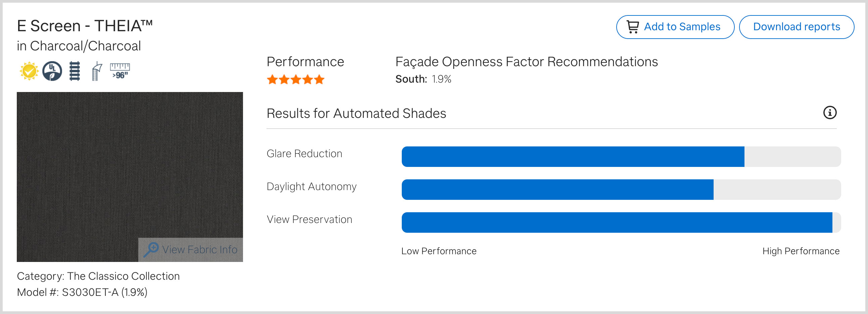Open the info icon for Automated Shades

tap(830, 113)
